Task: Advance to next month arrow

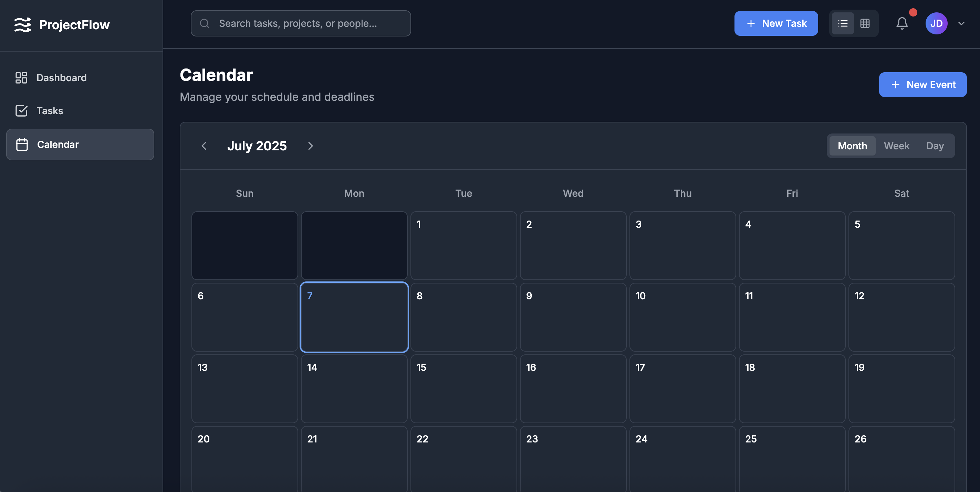Action: coord(310,146)
